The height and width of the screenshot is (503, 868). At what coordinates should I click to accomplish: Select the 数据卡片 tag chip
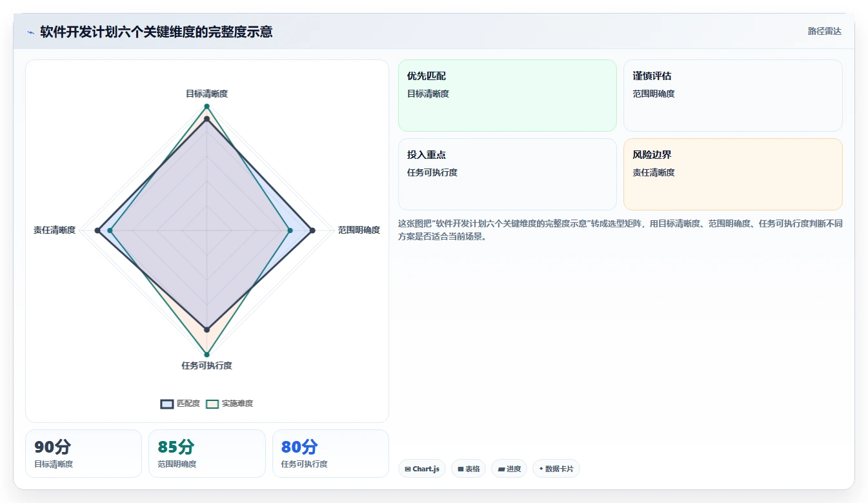(556, 469)
